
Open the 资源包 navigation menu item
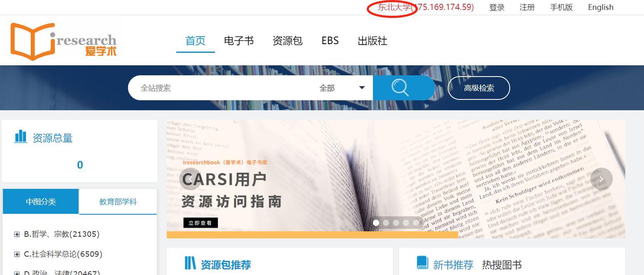[287, 41]
